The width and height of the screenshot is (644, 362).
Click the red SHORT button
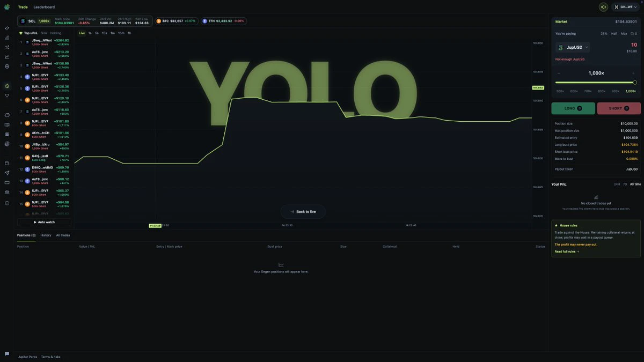tap(619, 108)
